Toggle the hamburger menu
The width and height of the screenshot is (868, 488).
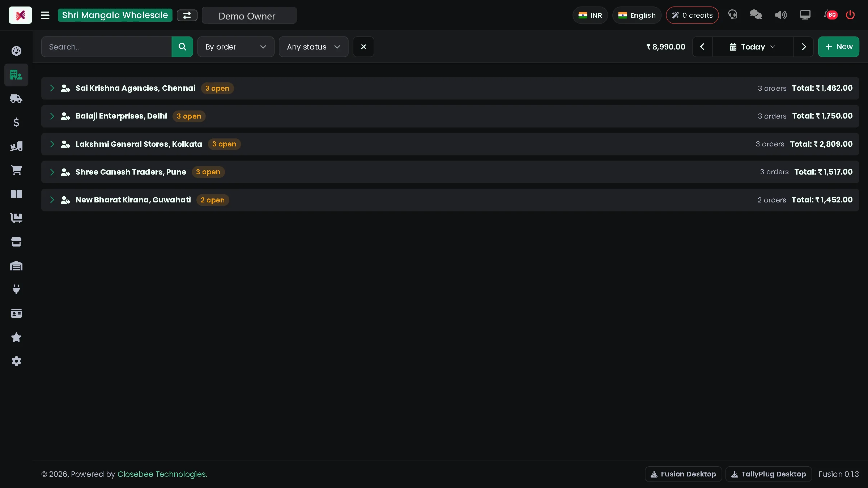45,15
